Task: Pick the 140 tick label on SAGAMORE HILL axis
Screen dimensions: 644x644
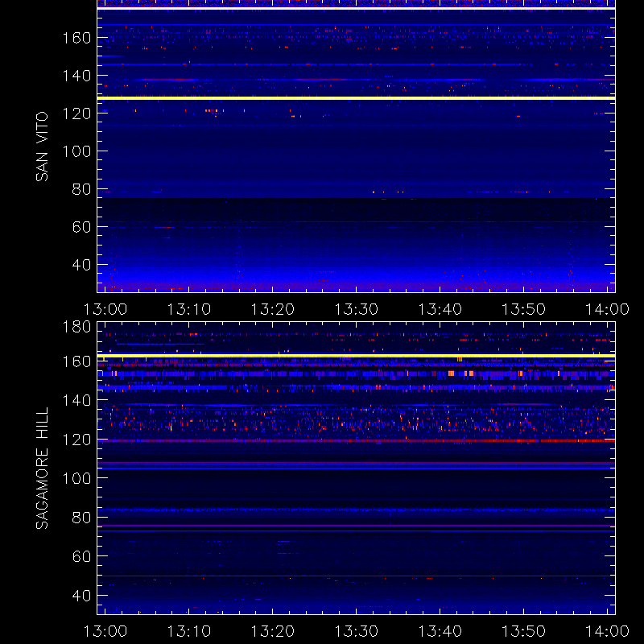Action: (76, 400)
